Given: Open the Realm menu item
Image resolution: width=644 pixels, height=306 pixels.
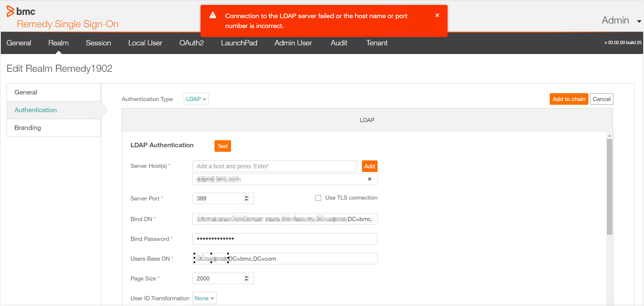Looking at the screenshot, I should click(x=58, y=43).
